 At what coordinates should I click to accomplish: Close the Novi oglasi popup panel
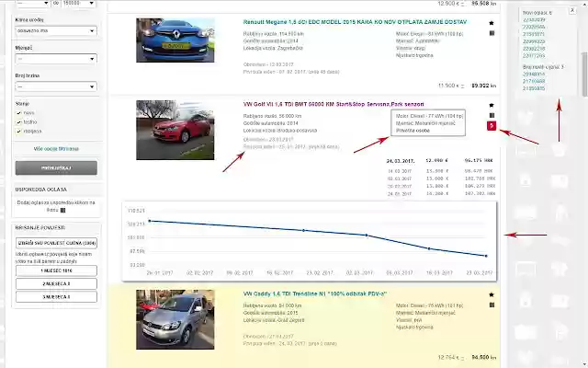[x=572, y=10]
